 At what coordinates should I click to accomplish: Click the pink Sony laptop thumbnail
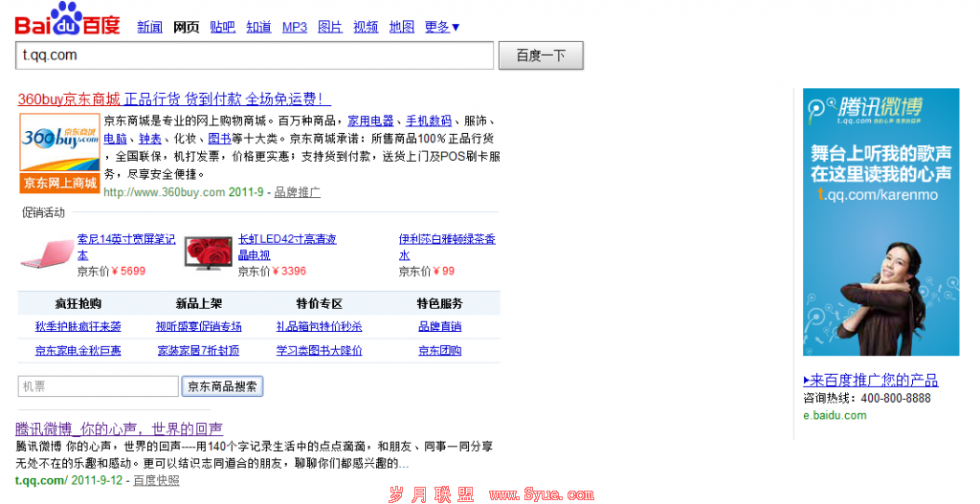[47, 253]
